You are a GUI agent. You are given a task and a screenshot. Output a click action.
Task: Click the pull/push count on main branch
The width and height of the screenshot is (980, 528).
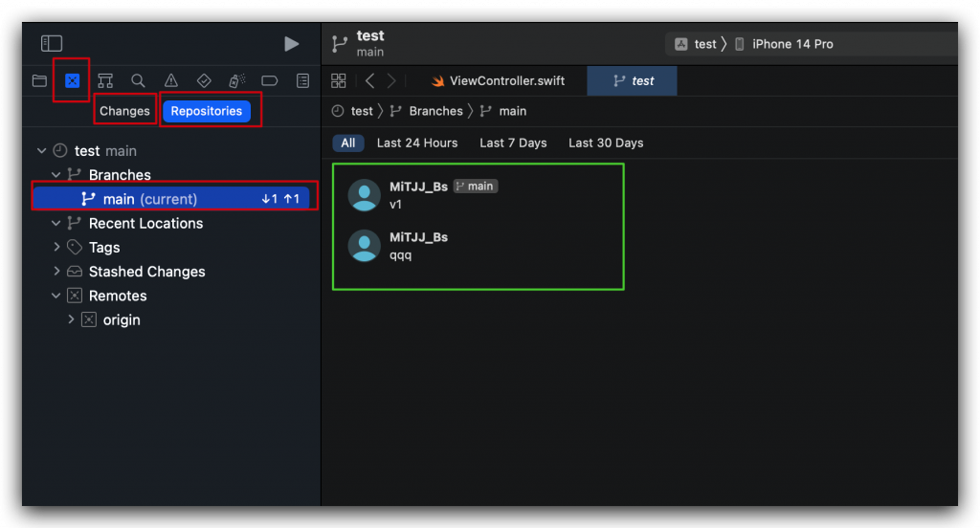point(280,199)
